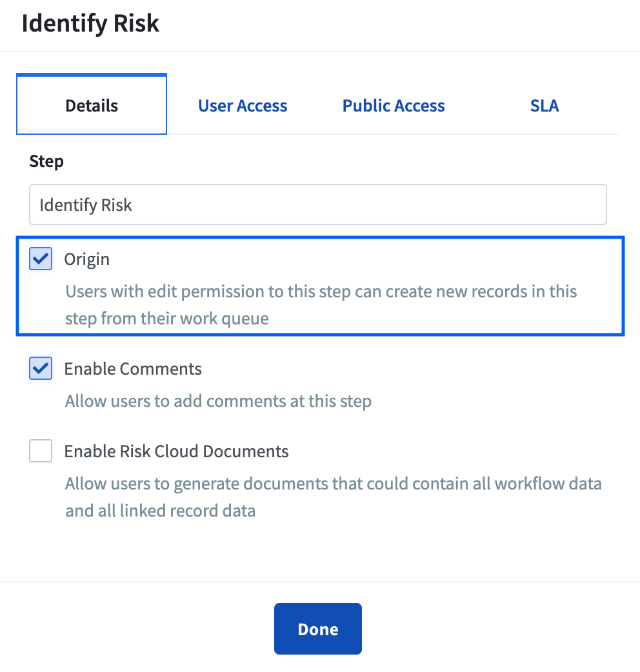Click the Enable Risk Cloud Documents label
This screenshot has width=640, height=672.
tap(176, 451)
